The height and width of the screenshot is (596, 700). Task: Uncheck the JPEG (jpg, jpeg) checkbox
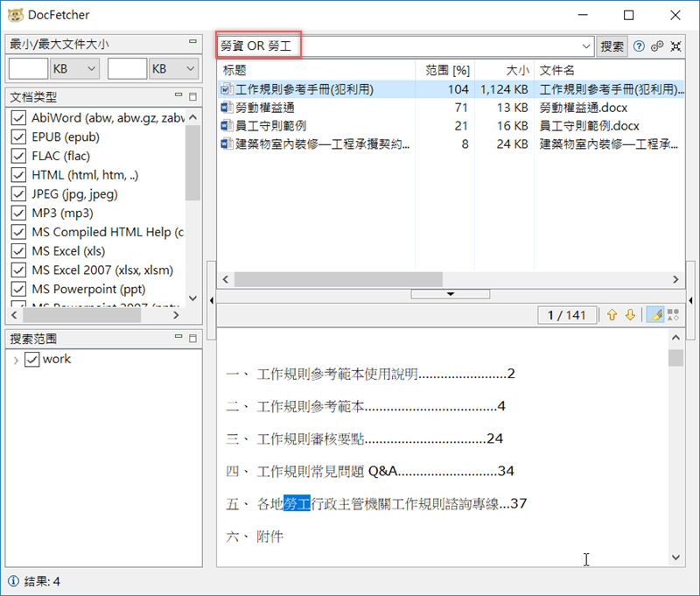pos(18,193)
